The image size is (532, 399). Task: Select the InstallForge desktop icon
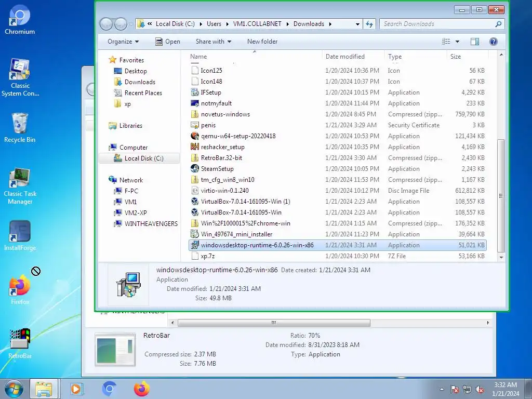(x=20, y=235)
